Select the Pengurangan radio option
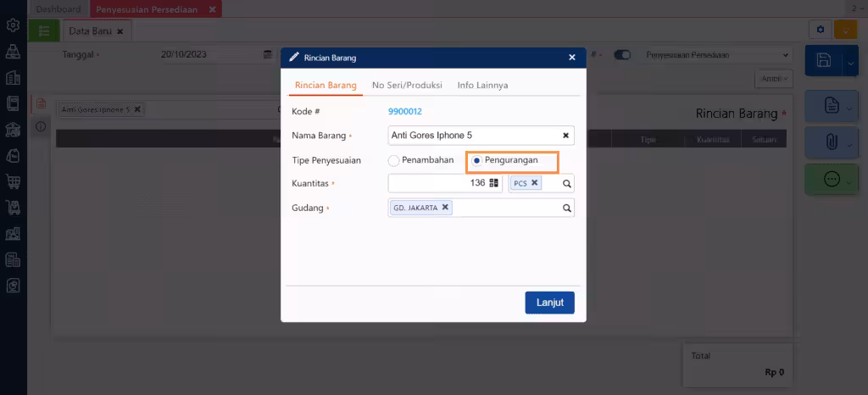The image size is (868, 395). pyautogui.click(x=476, y=161)
